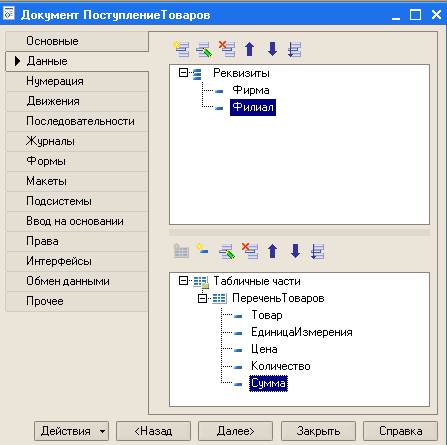Collapse the ПереченьТоваров node
The image size is (447, 445).
(x=202, y=298)
